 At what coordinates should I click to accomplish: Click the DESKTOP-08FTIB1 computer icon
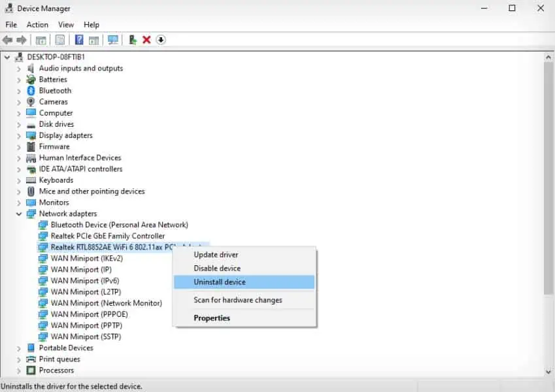click(x=20, y=57)
